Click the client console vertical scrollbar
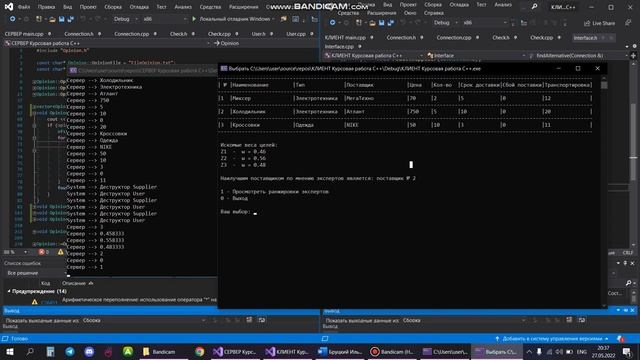 click(x=604, y=190)
